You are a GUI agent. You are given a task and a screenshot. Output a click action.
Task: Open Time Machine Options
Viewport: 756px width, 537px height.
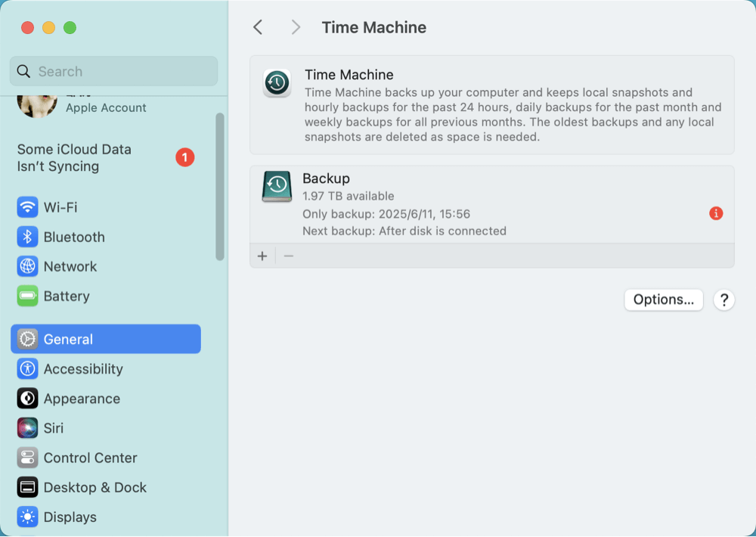(x=663, y=300)
